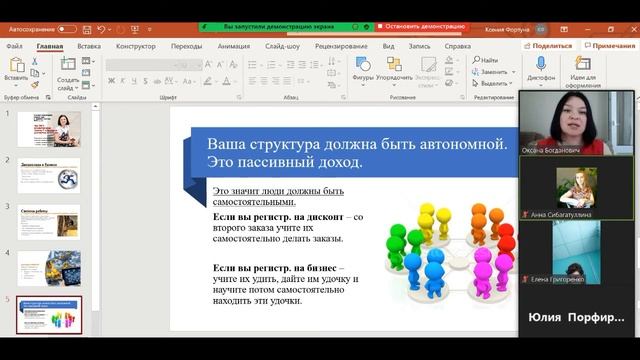Image resolution: width=640 pixels, height=360 pixels.
Task: Open the Шрифт group dialog launcher
Action: (239, 97)
